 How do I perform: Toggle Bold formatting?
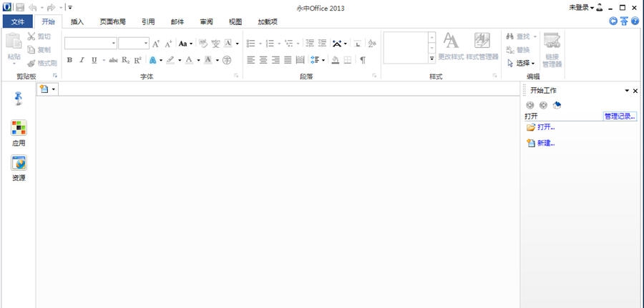click(69, 60)
